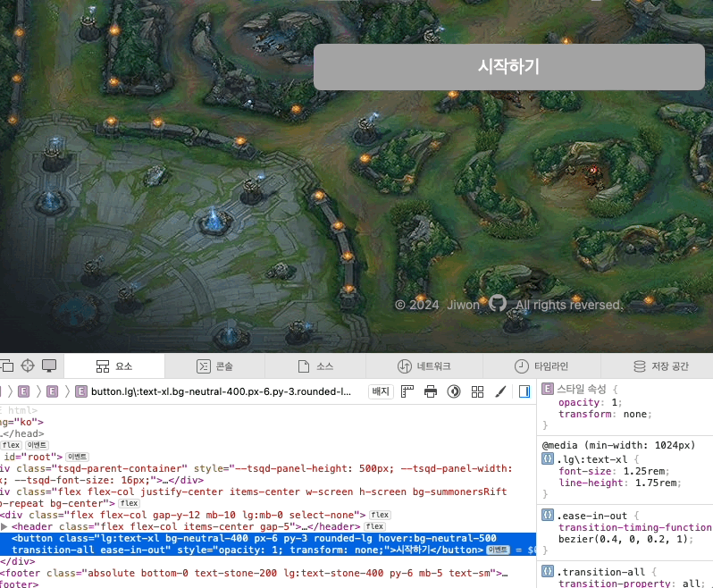Switch to the 소스 tab
The height and width of the screenshot is (588, 713).
coord(315,366)
